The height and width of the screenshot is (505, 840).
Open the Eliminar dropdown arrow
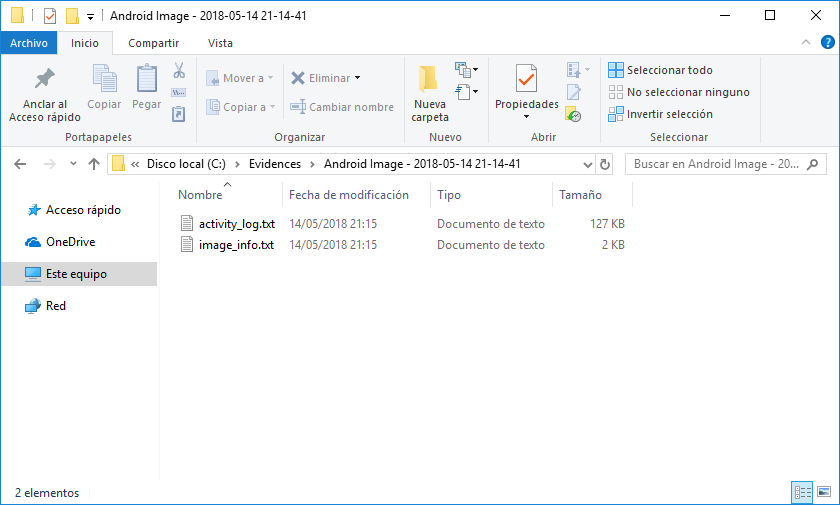pyautogui.click(x=357, y=78)
